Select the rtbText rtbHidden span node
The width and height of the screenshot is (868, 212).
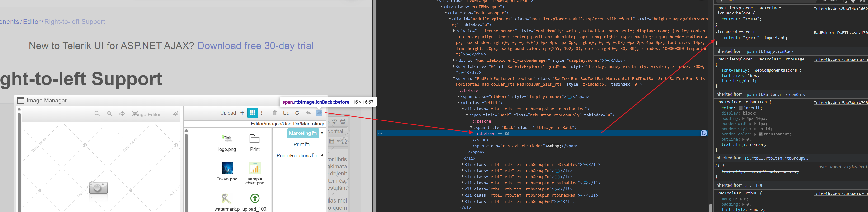point(525,146)
